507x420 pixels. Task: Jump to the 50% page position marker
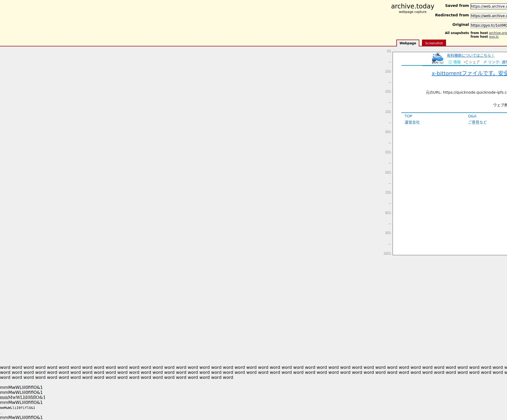coord(388,152)
